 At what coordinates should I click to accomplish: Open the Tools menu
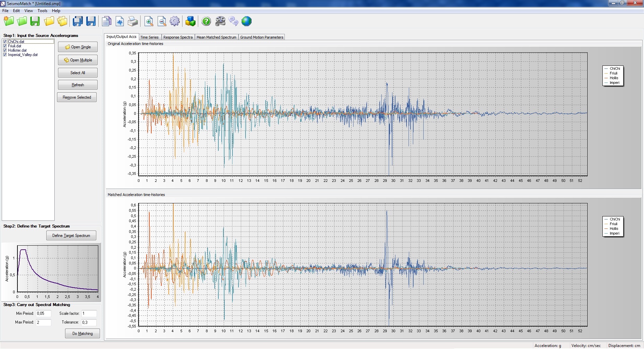tap(42, 11)
